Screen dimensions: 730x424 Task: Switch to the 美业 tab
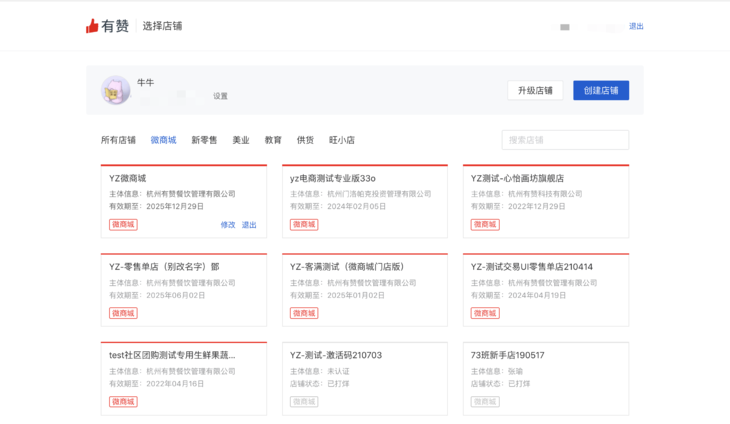point(241,140)
